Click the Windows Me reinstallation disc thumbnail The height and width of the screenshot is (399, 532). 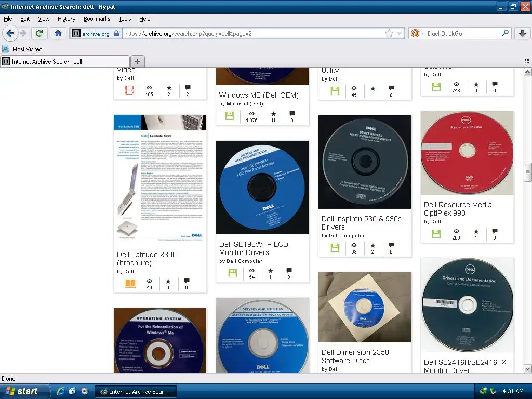(x=160, y=340)
